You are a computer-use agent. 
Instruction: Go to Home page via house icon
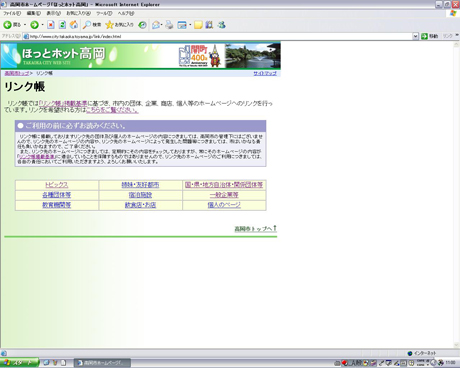[74, 25]
